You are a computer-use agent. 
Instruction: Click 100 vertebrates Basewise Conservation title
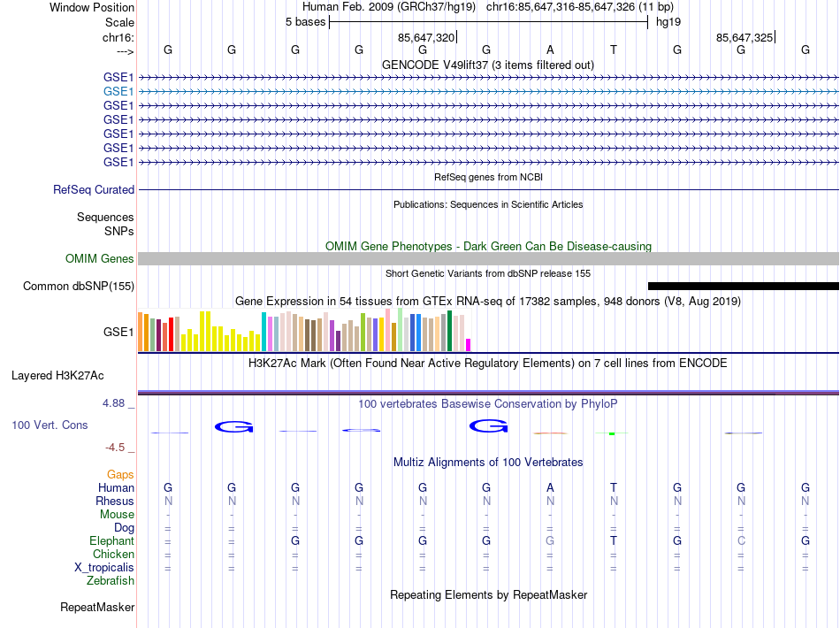(488, 404)
